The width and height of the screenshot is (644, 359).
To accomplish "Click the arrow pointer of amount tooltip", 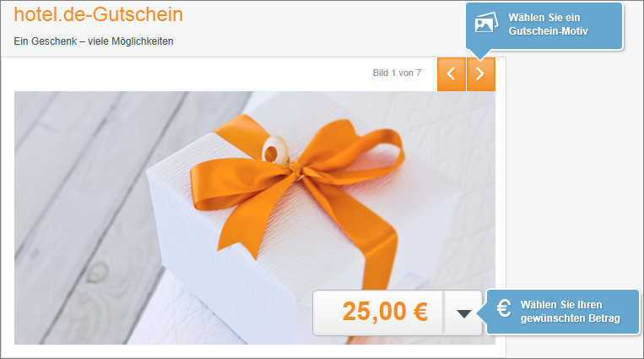I will 481,313.
